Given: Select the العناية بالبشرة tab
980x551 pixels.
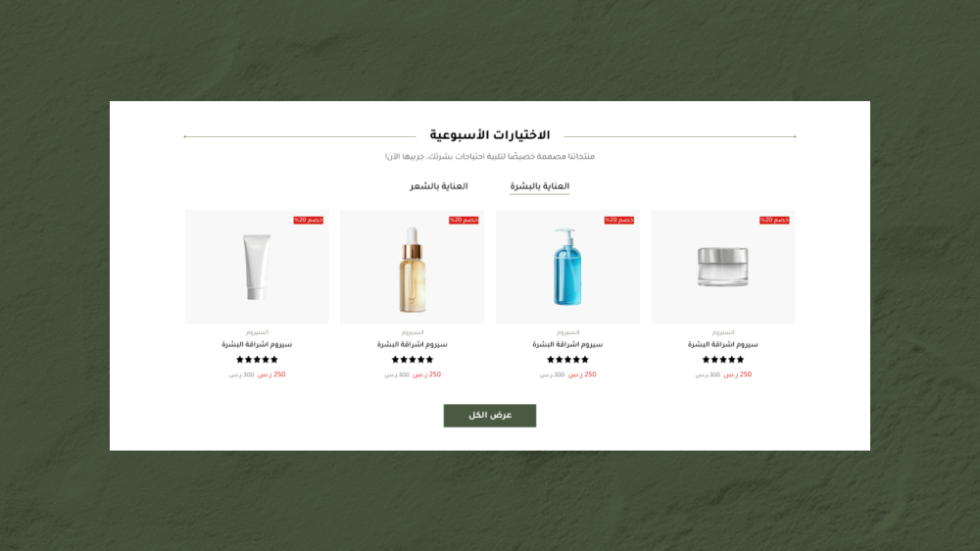Looking at the screenshot, I should click(x=539, y=186).
